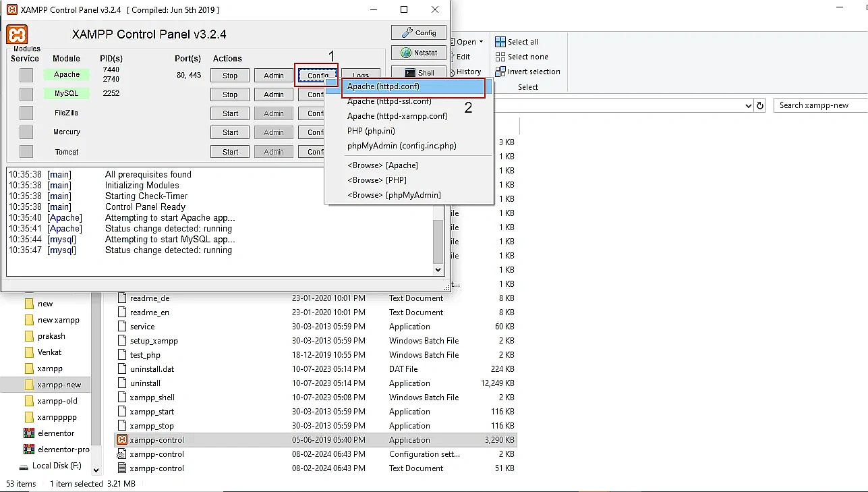The image size is (868, 492).
Task: Stop the Apache module
Action: (x=230, y=76)
